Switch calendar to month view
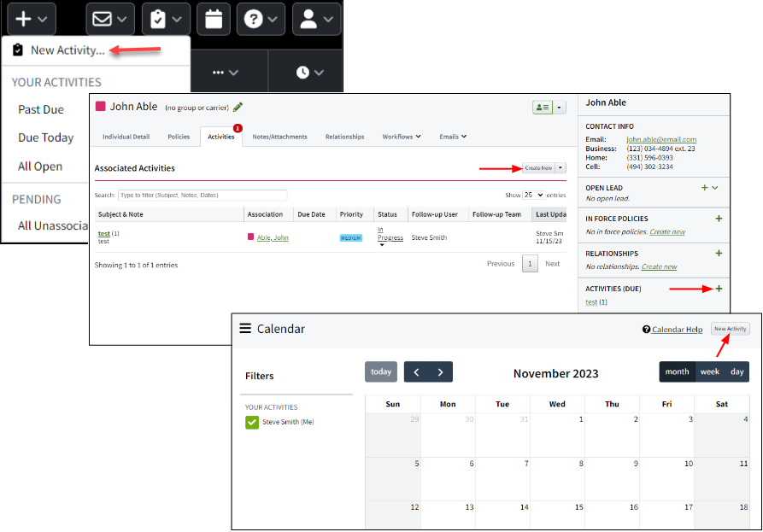 pos(678,372)
